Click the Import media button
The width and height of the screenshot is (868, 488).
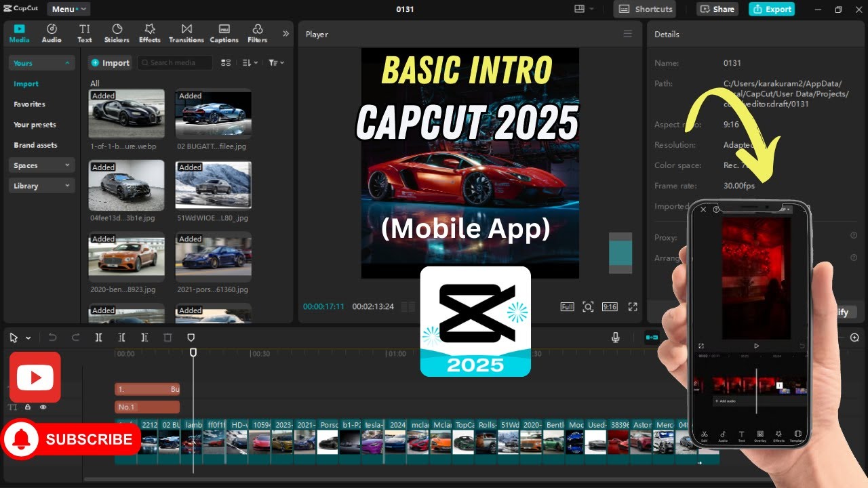109,62
